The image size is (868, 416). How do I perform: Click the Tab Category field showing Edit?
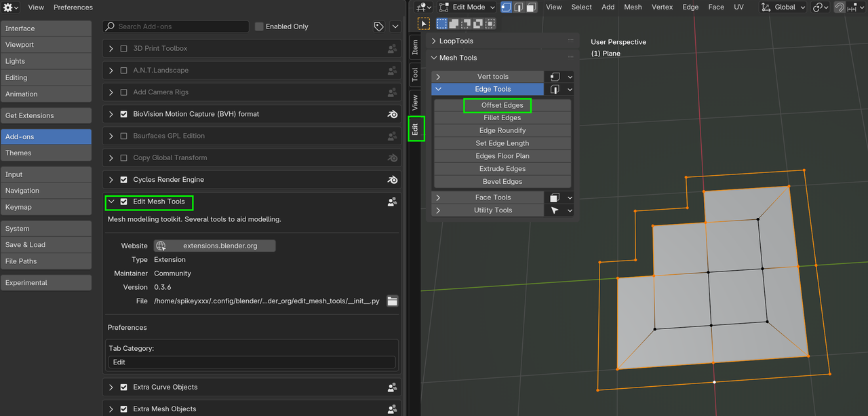point(252,362)
